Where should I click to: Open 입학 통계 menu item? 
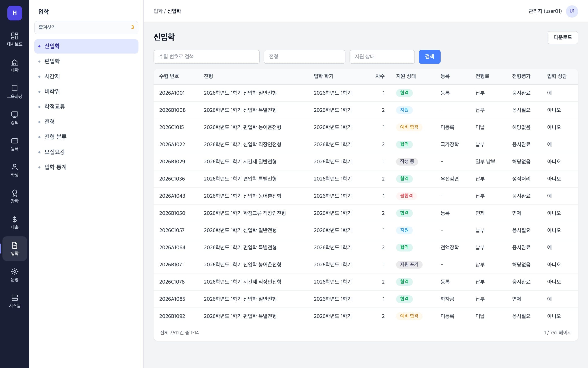click(86, 167)
